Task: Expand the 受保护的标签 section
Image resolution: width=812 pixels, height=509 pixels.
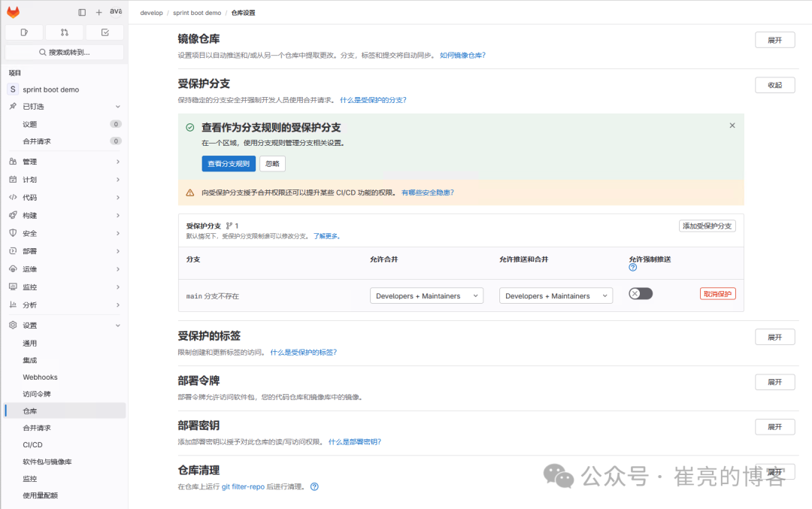Action: point(774,337)
